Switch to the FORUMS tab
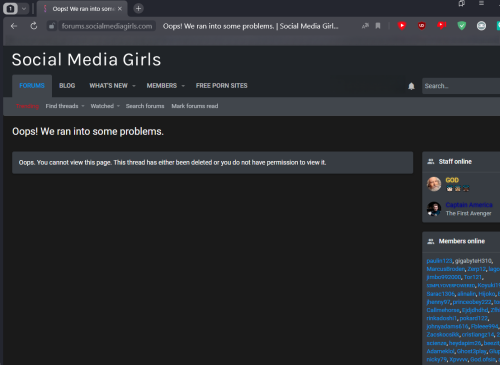The height and width of the screenshot is (365, 500). (x=32, y=86)
